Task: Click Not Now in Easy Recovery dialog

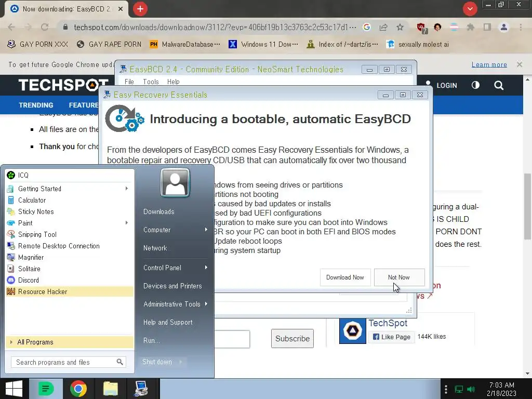Action: 399,277
